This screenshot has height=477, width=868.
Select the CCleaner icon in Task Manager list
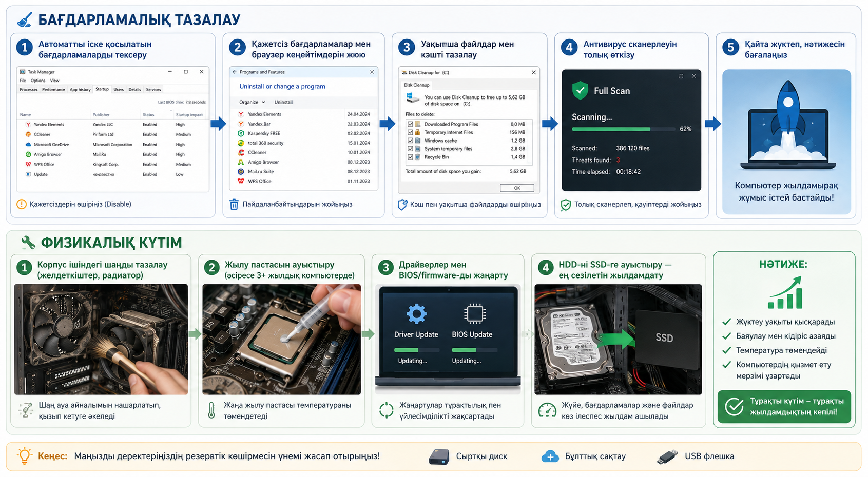pyautogui.click(x=28, y=134)
